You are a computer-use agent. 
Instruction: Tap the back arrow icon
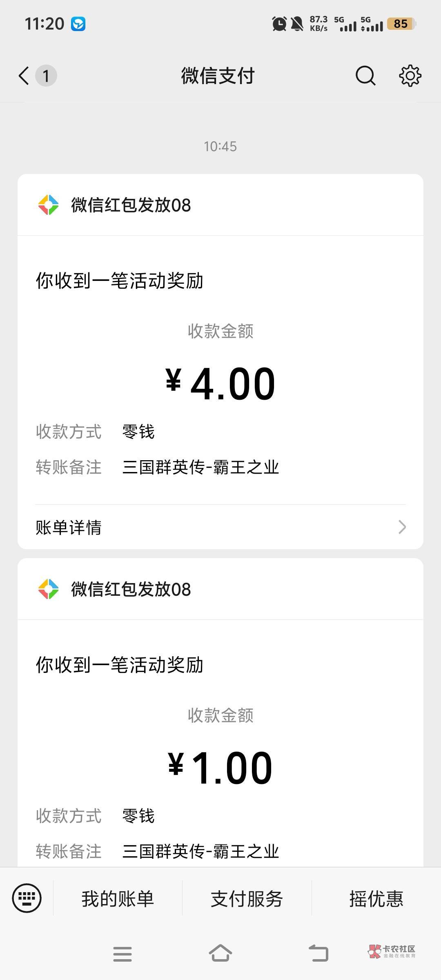[24, 76]
